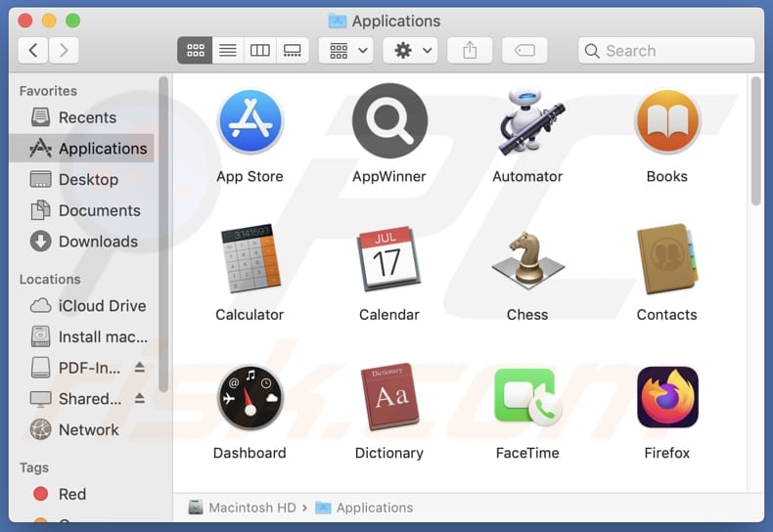Click the Edit Tags toolbar button
Screen dimensions: 773x532
pos(524,50)
